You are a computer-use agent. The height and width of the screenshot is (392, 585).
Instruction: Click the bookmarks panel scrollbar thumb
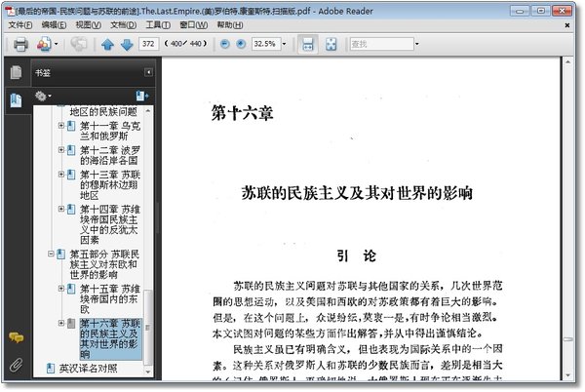(148, 327)
